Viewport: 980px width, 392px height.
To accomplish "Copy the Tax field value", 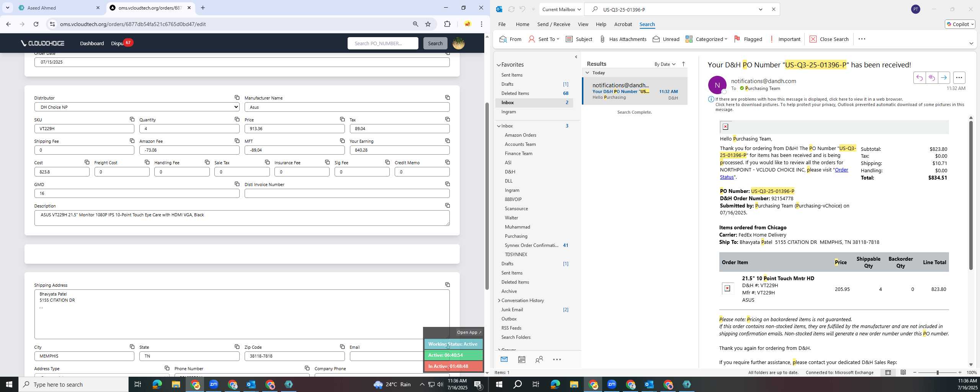I will (x=448, y=119).
